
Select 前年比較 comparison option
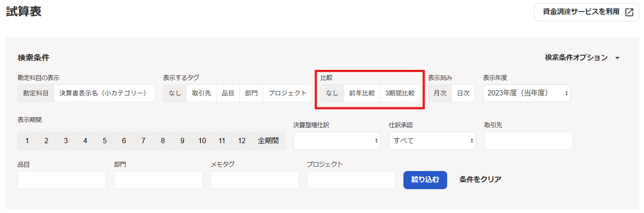pyautogui.click(x=362, y=93)
